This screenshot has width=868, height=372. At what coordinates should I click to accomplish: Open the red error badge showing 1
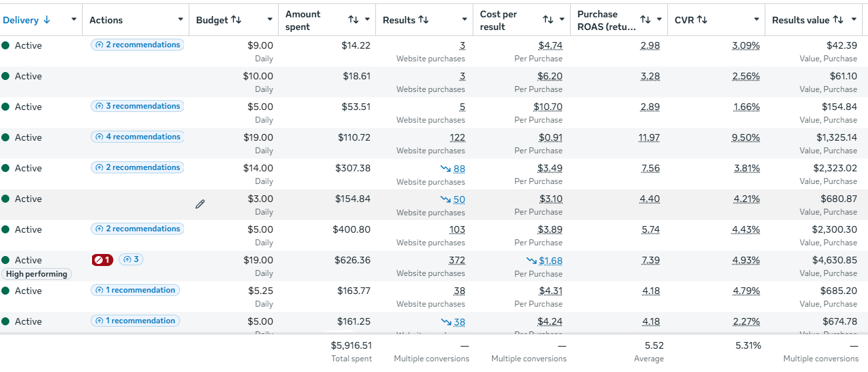click(103, 259)
